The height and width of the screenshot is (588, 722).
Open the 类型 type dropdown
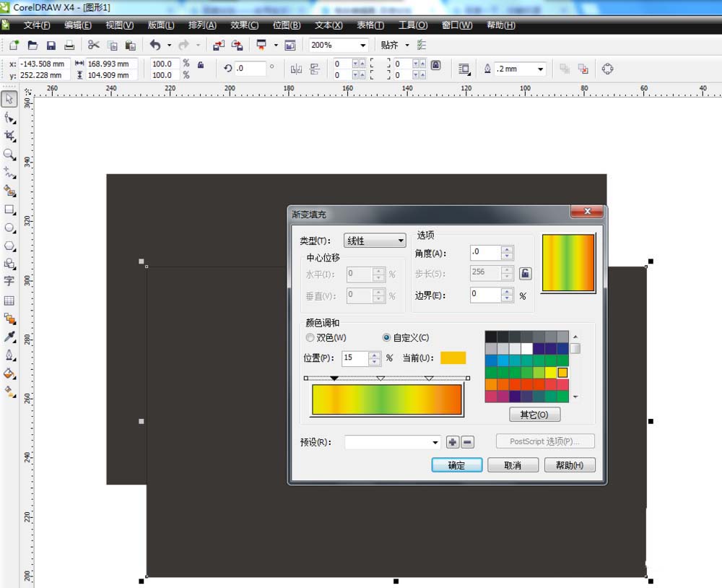(x=375, y=241)
